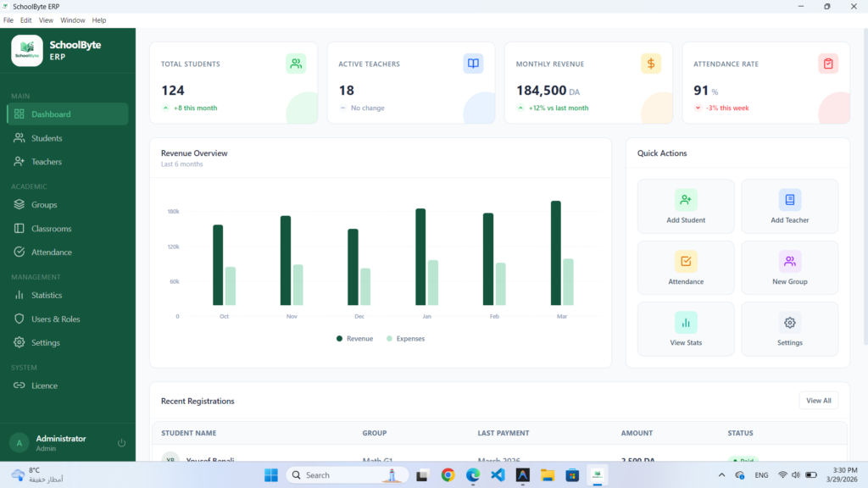
Task: Open Attendance from the sidebar
Action: click(x=68, y=252)
